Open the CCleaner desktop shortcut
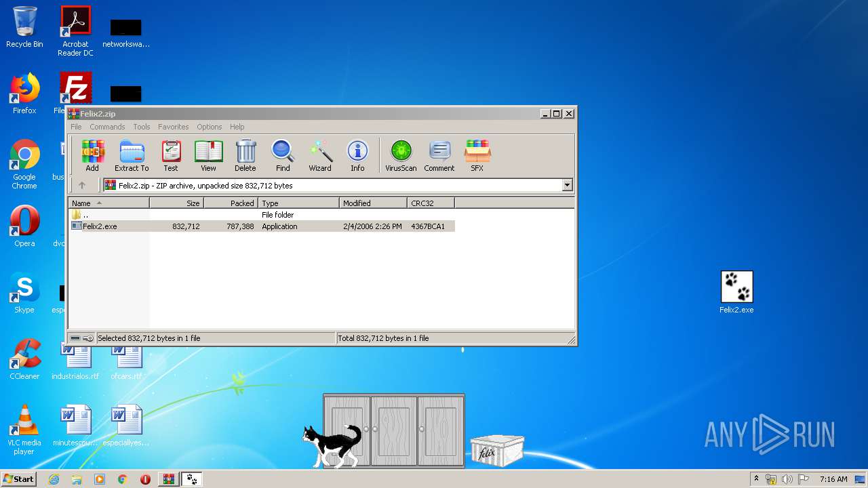 pos(24,359)
